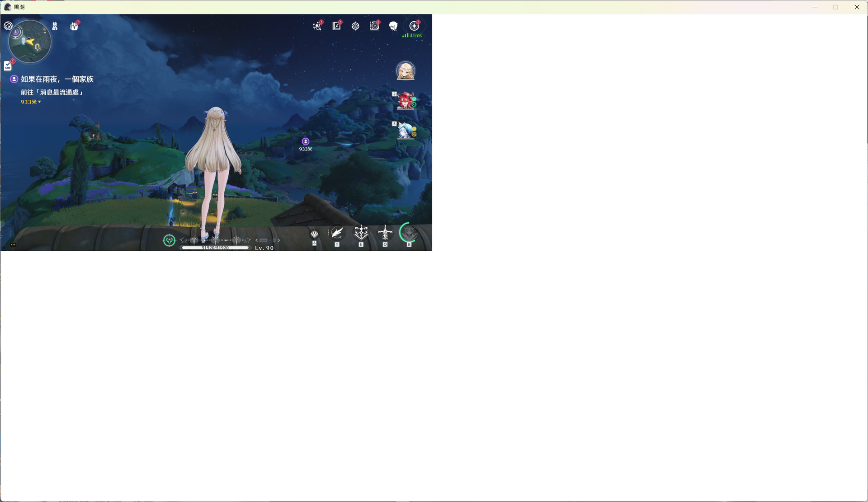Click the Lv. 90 level label
Screen dimensions: 868x502
point(264,248)
